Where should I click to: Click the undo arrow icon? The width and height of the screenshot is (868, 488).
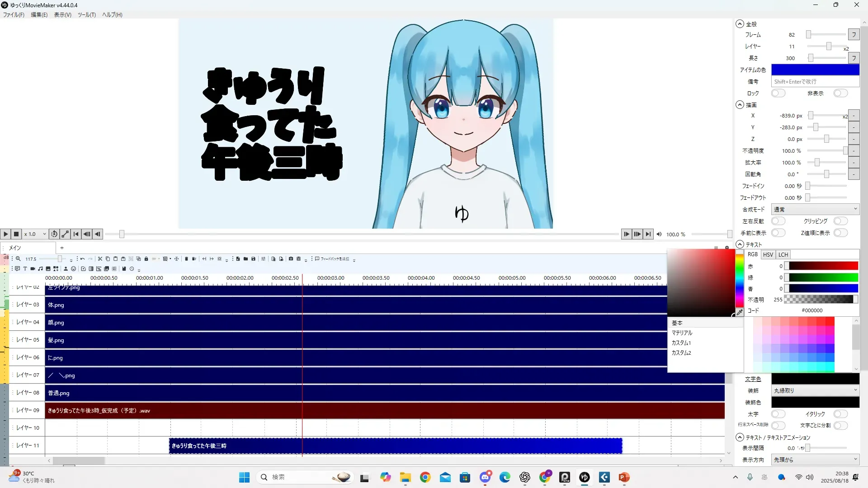[82, 259]
